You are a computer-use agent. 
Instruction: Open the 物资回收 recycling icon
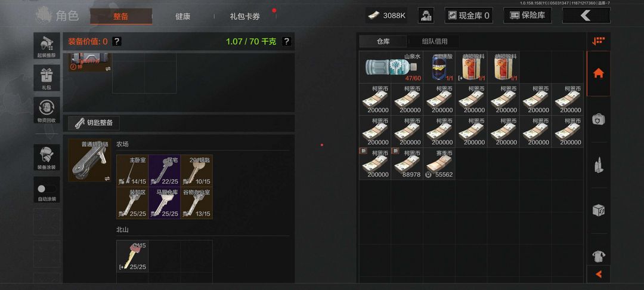coord(47,110)
